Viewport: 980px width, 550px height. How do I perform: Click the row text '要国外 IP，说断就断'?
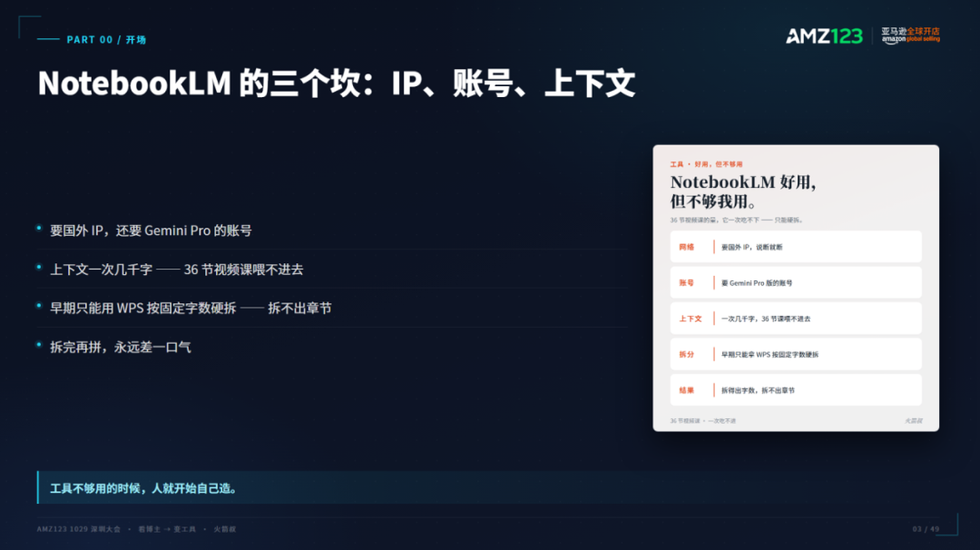click(752, 247)
